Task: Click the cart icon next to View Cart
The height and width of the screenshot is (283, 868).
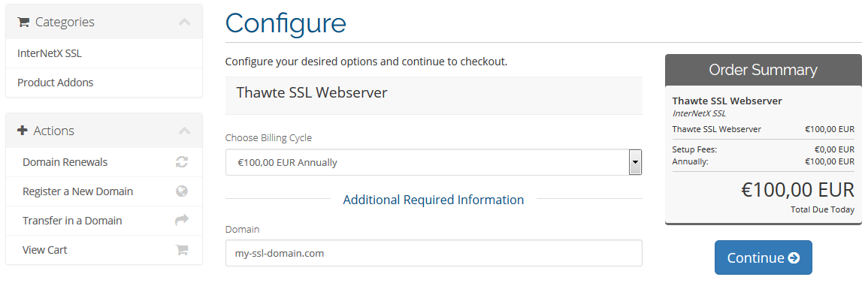Action: [182, 250]
